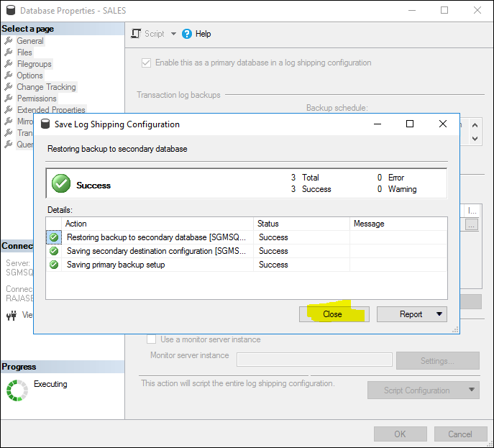Click the large green Success checkmark icon
The image size is (494, 448).
pyautogui.click(x=61, y=184)
